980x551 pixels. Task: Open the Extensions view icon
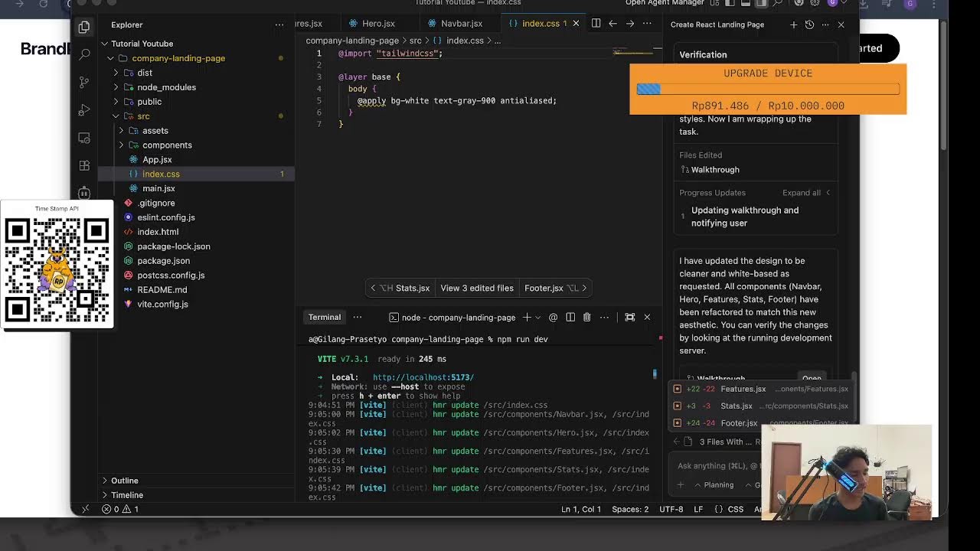(84, 165)
